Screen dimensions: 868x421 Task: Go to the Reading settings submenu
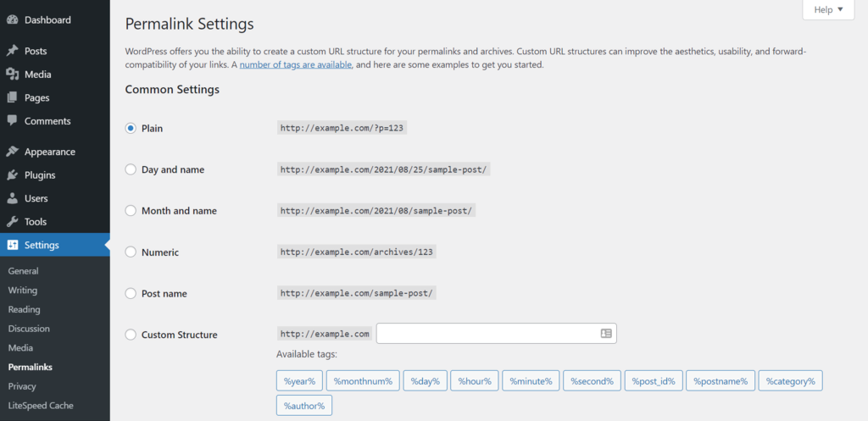(24, 309)
